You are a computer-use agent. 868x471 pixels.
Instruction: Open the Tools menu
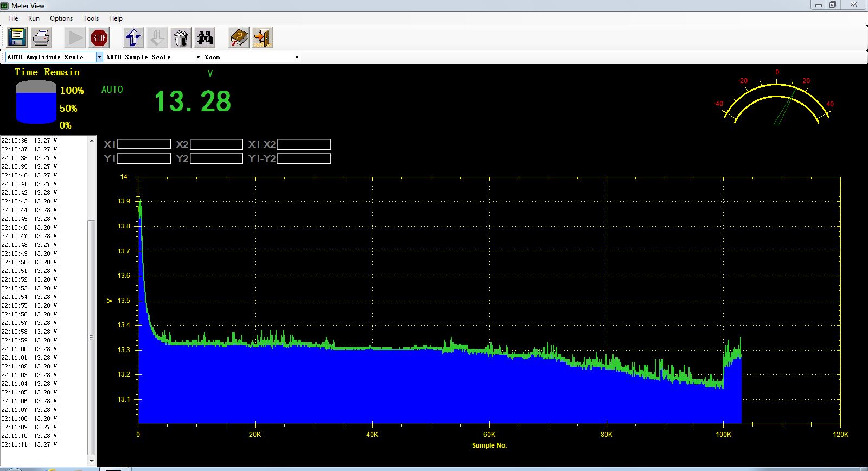tap(91, 18)
